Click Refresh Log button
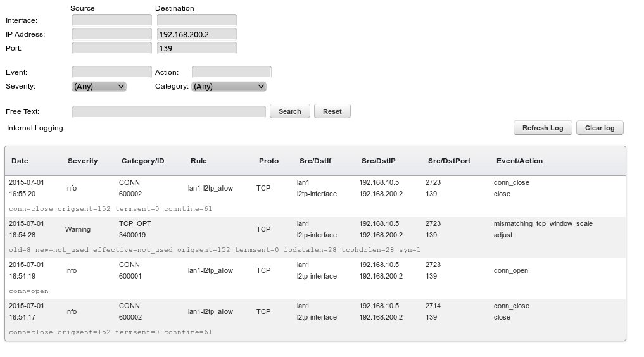The image size is (644, 357). point(543,128)
